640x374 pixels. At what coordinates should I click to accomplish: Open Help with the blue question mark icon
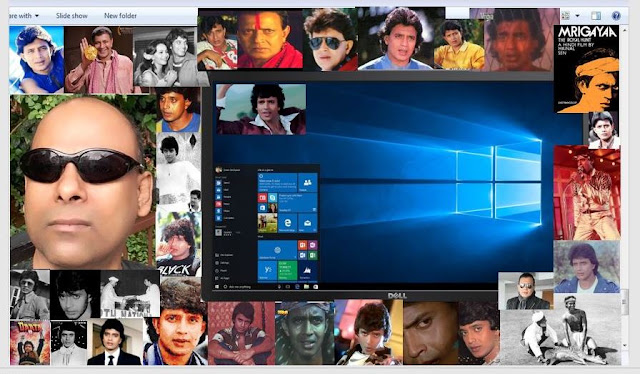click(x=616, y=16)
